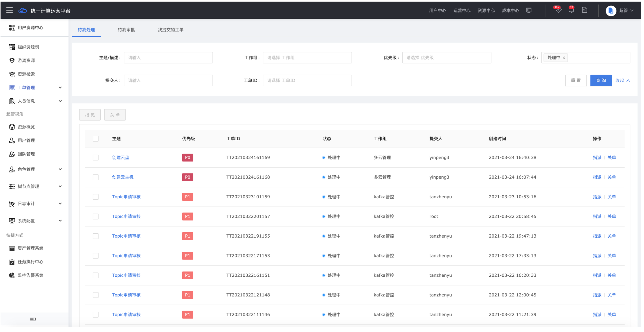The width and height of the screenshot is (644, 332).
Task: Open the terminal console icon in header
Action: tap(529, 10)
